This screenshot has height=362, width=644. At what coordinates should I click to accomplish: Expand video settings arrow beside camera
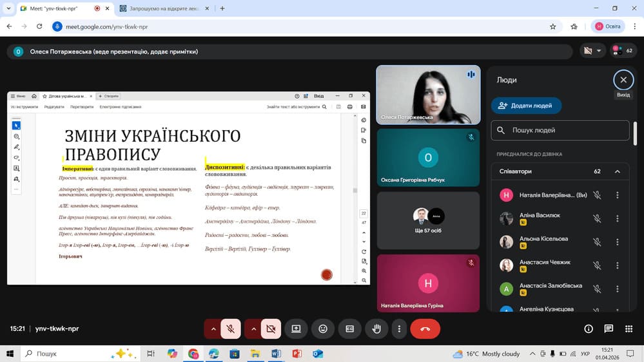(x=253, y=329)
